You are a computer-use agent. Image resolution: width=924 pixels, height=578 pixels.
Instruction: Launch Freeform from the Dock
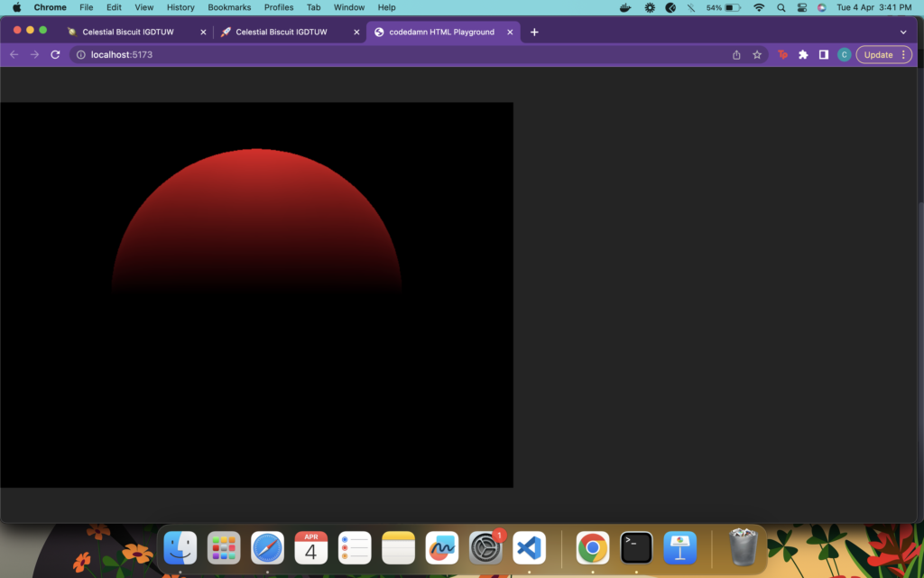[x=442, y=548]
